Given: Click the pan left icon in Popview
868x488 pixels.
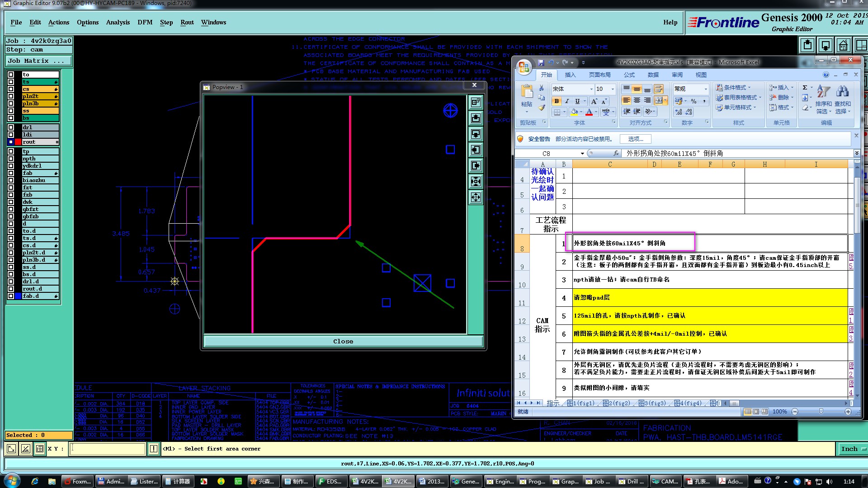Looking at the screenshot, I should pos(476,150).
